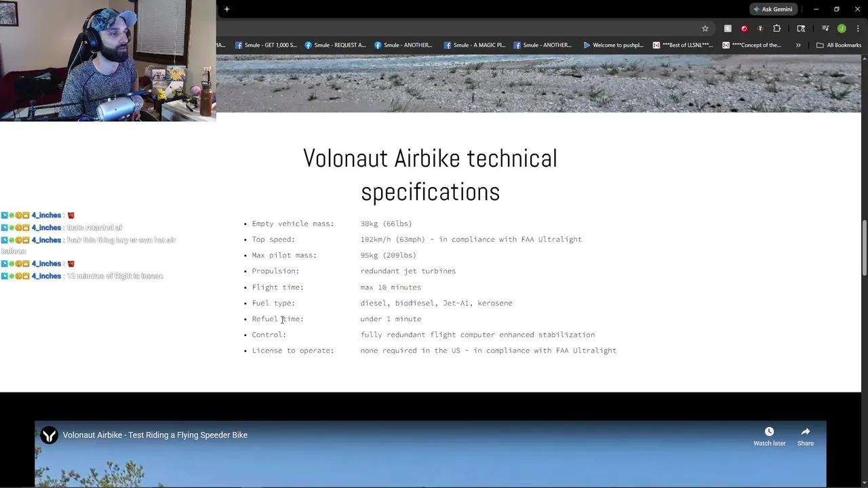The image size is (868, 488).
Task: Click the embedded video frame
Action: [x=430, y=454]
